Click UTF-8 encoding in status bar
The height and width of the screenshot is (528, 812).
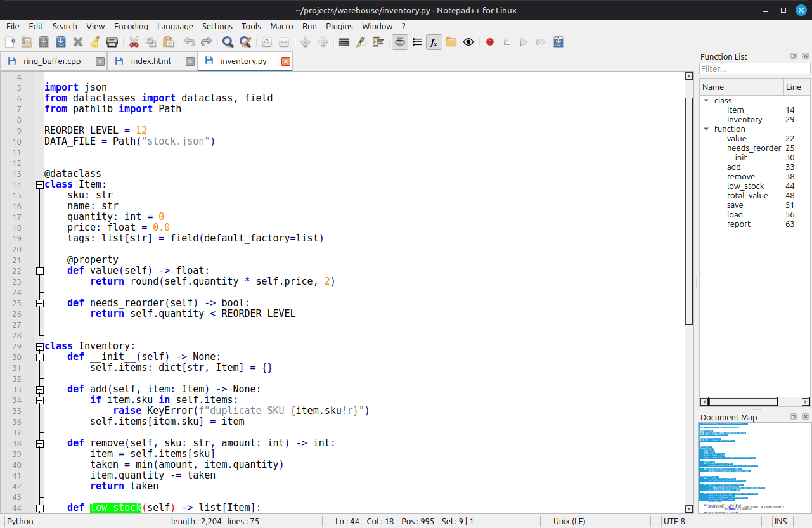pyautogui.click(x=674, y=521)
